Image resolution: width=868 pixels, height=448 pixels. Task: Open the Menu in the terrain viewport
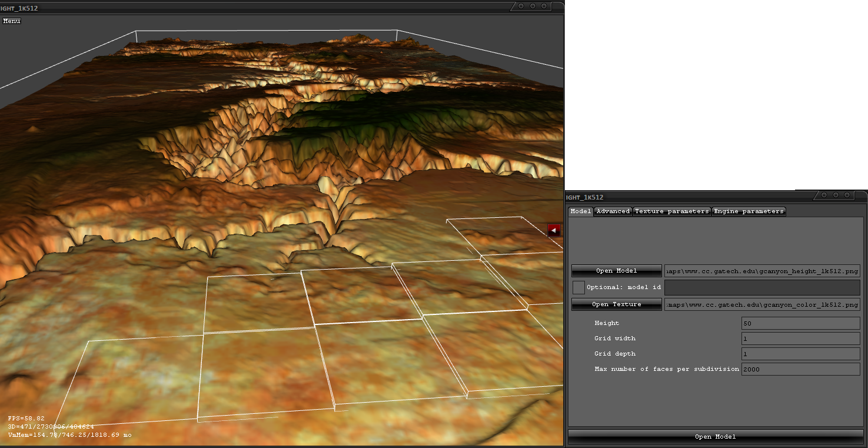click(x=12, y=21)
